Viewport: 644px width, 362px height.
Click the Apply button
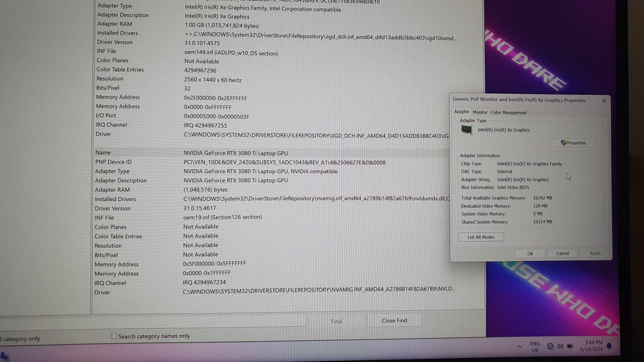coord(595,253)
